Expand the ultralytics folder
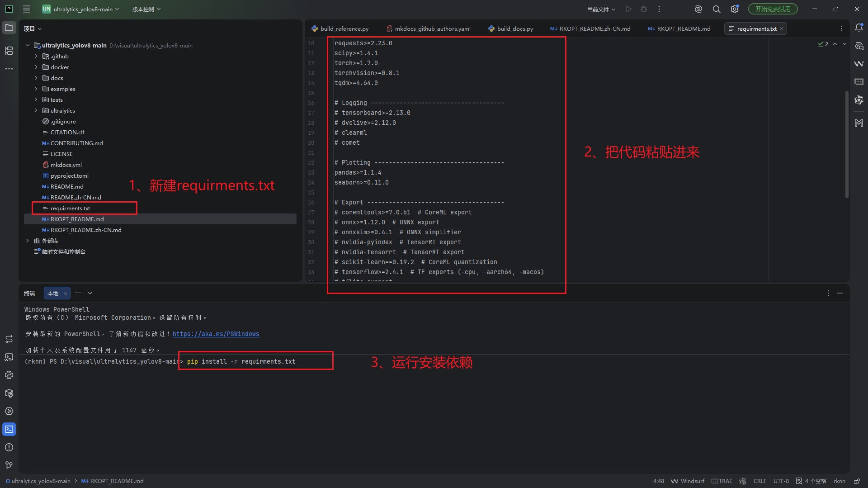The height and width of the screenshot is (488, 868). pyautogui.click(x=36, y=111)
